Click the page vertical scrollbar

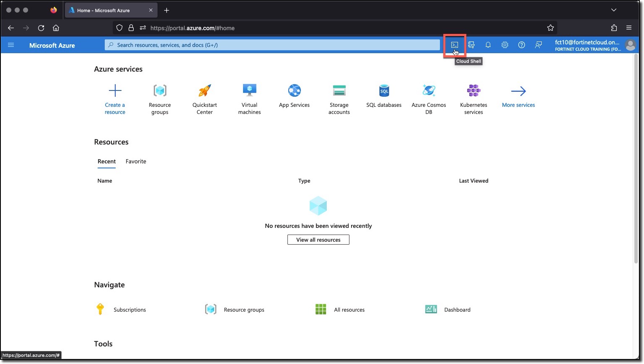[636, 159]
